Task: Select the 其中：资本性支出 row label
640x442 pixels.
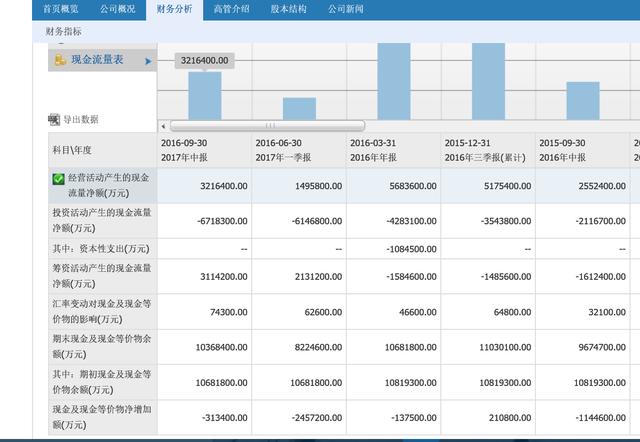Action: coord(101,249)
